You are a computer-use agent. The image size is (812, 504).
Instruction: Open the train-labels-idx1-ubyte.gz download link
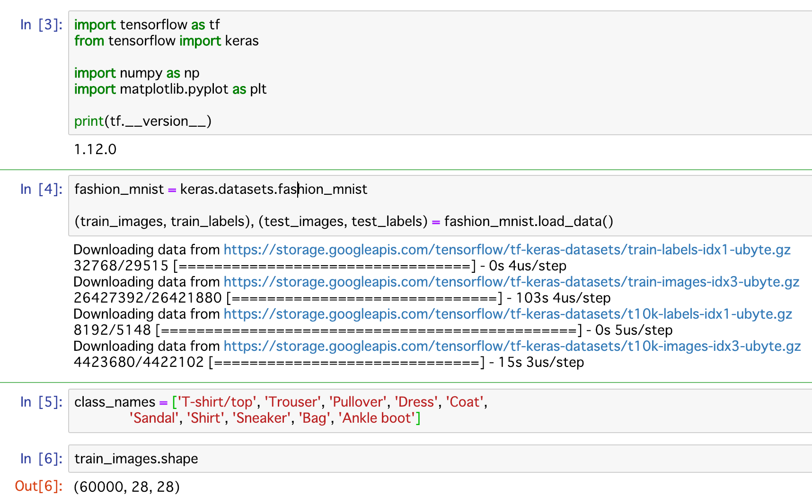(507, 250)
